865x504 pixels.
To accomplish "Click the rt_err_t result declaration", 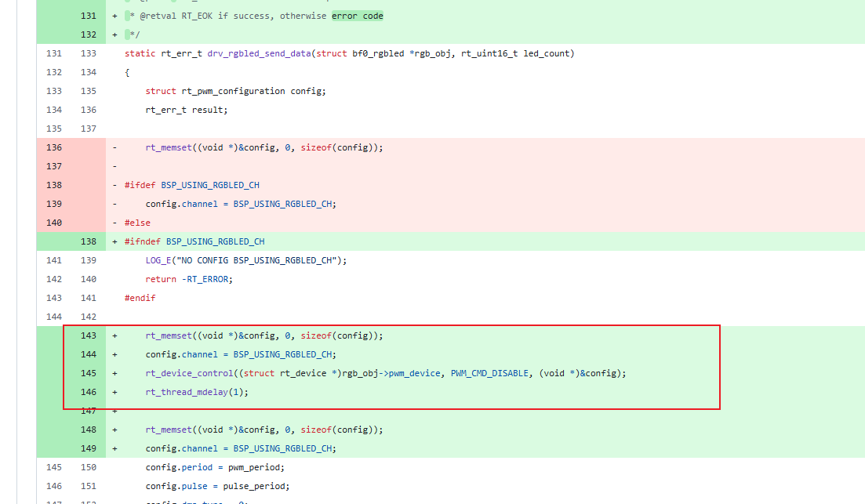I will pos(186,110).
